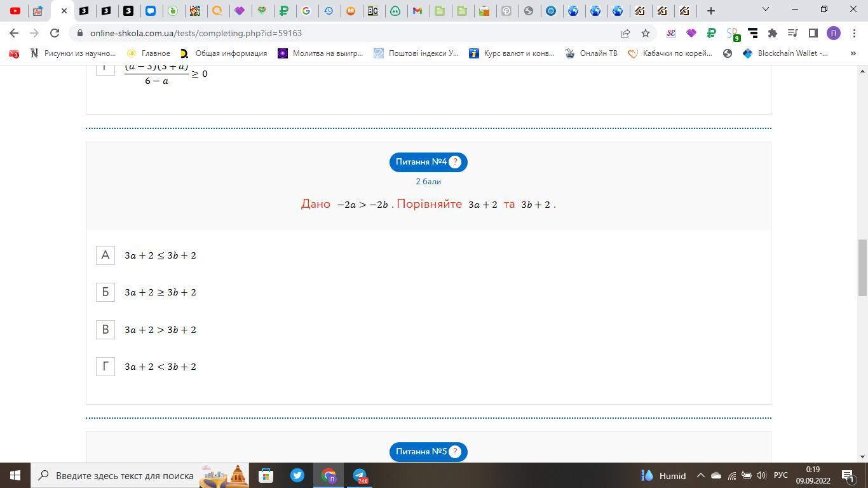Open the SE extension icon
868x488 pixels.
671,33
